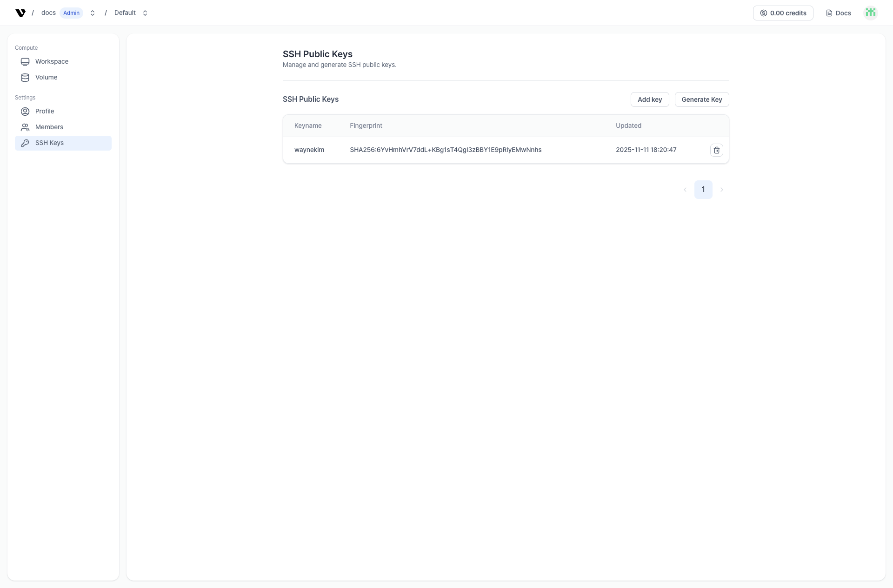This screenshot has height=588, width=893.
Task: Click the Members people icon
Action: pos(25,127)
